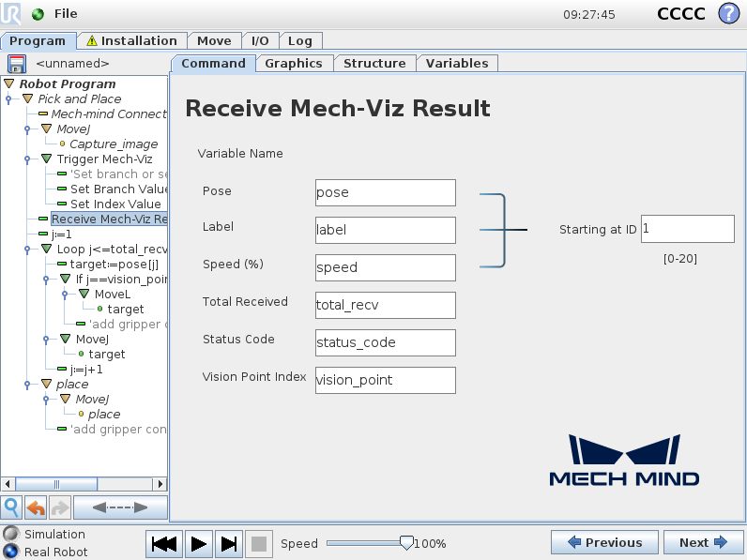The image size is (747, 560).
Task: Click the grey redo arrow icon
Action: 59,507
